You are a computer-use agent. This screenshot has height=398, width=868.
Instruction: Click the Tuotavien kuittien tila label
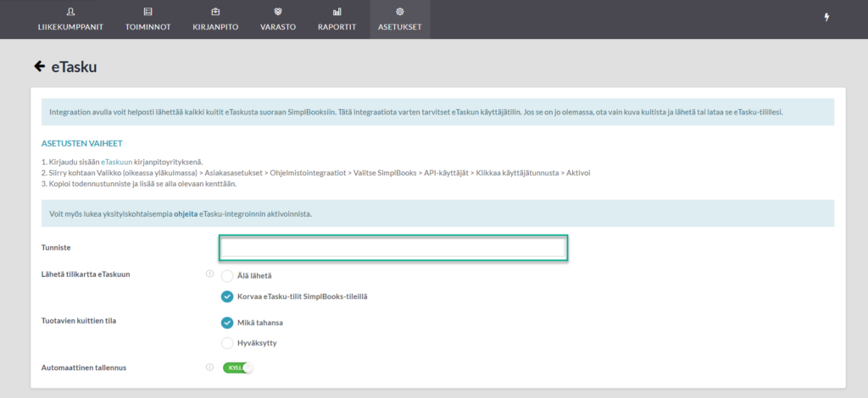coord(79,321)
